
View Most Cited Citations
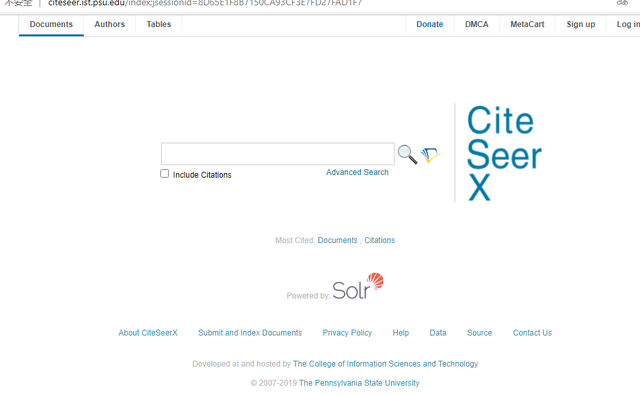point(380,240)
